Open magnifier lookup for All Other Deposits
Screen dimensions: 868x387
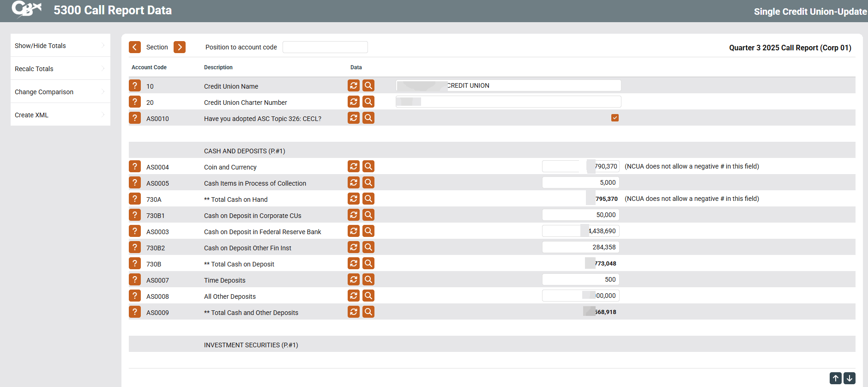[x=368, y=296]
